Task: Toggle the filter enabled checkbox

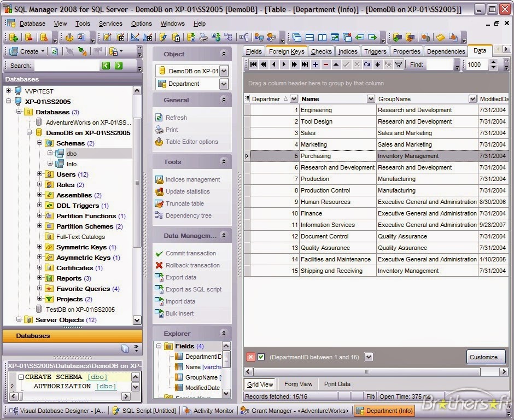Action: click(261, 357)
